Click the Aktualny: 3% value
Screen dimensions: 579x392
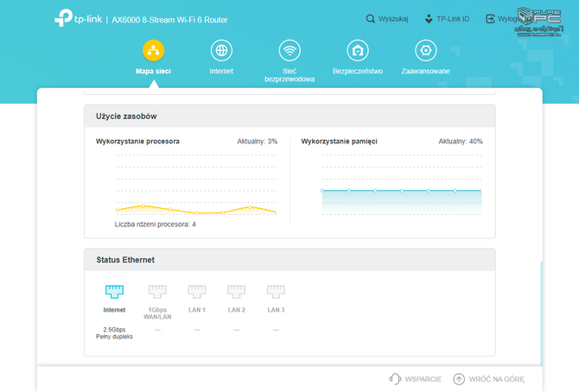pyautogui.click(x=257, y=142)
